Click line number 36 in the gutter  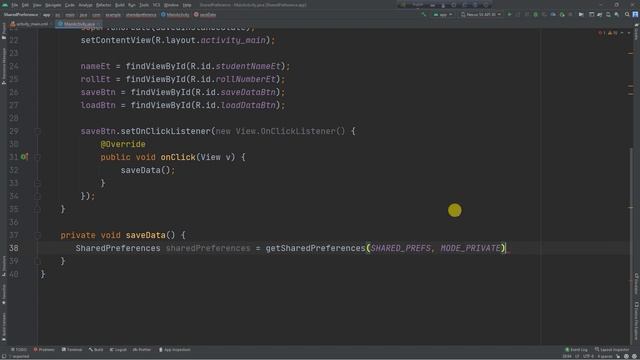13,222
